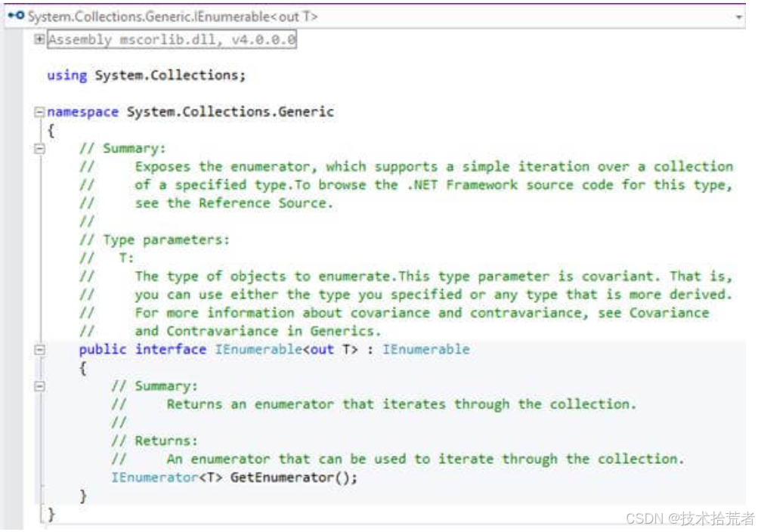Click the comment 'see the Reference Source.'

(234, 203)
